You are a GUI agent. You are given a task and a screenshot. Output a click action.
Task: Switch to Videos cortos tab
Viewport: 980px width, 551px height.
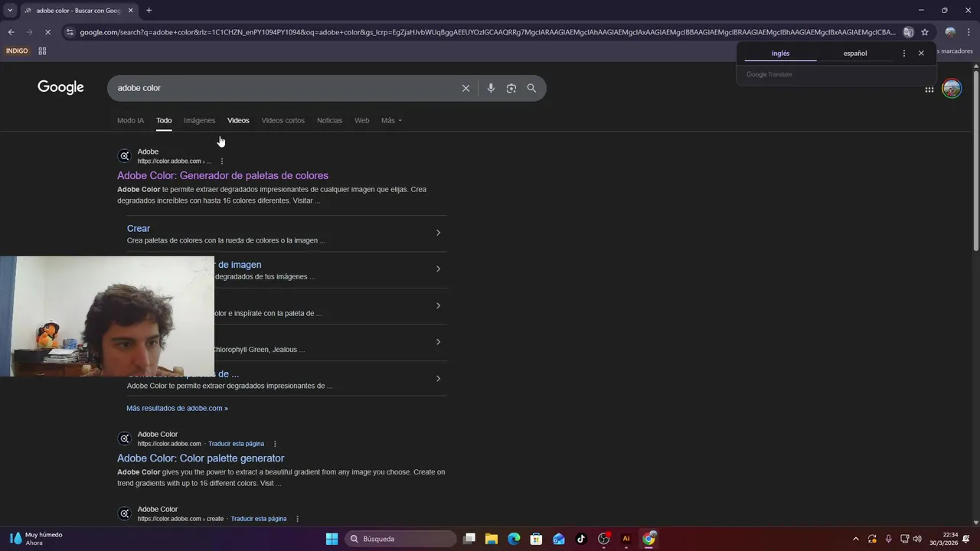(283, 120)
